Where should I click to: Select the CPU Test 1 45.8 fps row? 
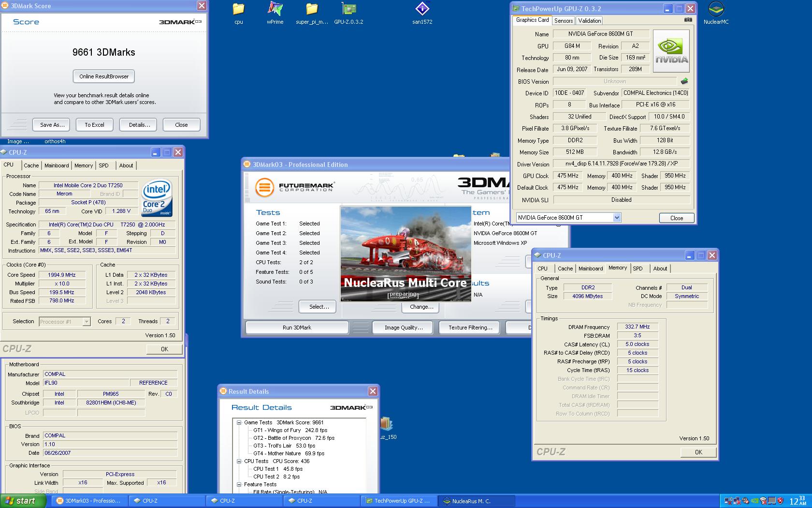[278, 469]
